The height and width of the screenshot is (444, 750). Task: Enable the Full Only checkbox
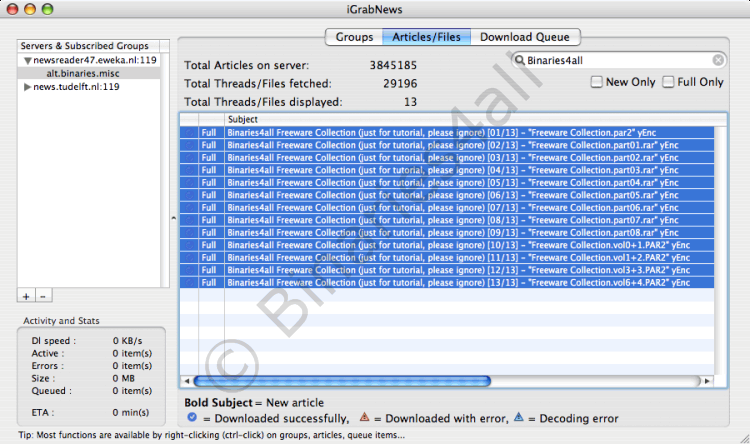point(668,82)
